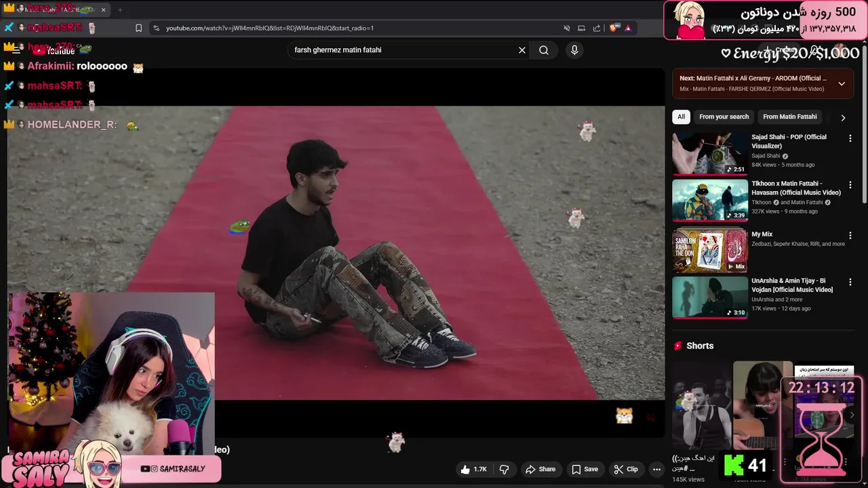Create a clip with the Clip button
This screenshot has width=868, height=488.
626,469
